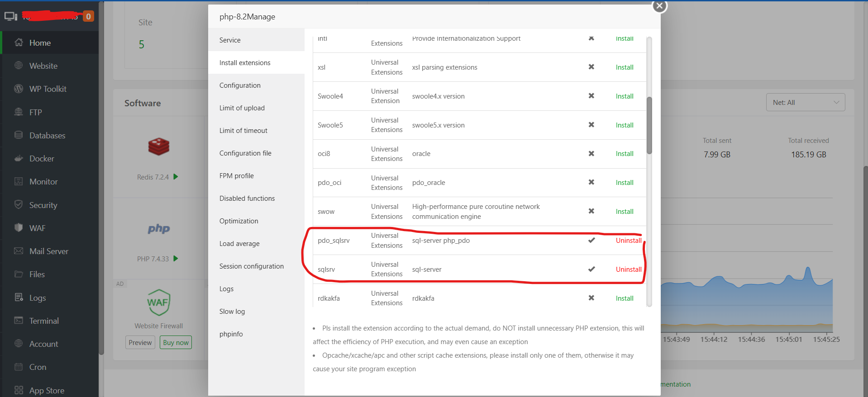Screen dimensions: 868x397
Task: Click the X status for Swoole5
Action: pyautogui.click(x=591, y=125)
